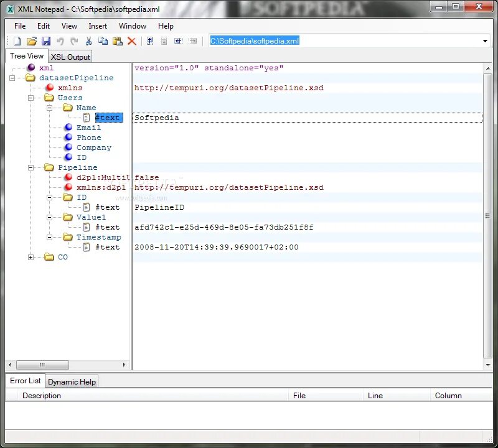Select the highlighted #text node under Name
Image resolution: width=498 pixels, height=448 pixels.
[109, 118]
